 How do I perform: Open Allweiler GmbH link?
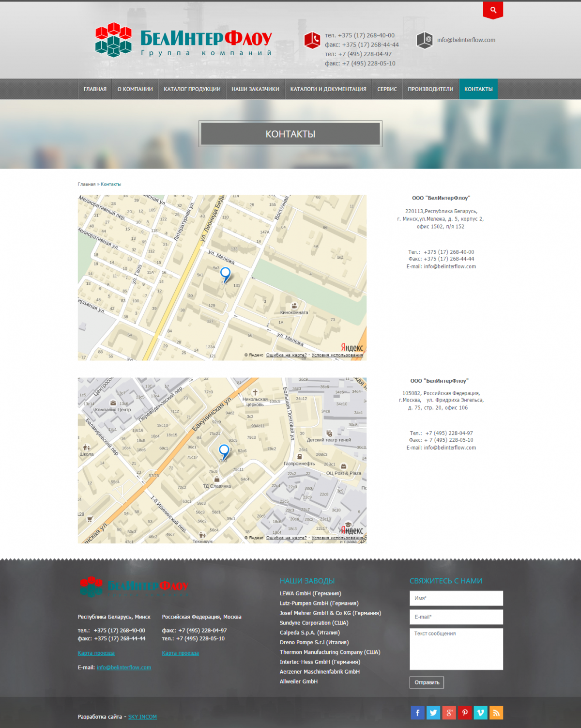[x=299, y=682]
